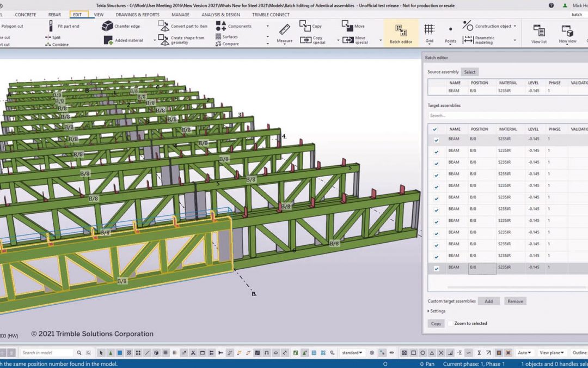Click the MATERIAL column header in Target assemblies

(508, 129)
